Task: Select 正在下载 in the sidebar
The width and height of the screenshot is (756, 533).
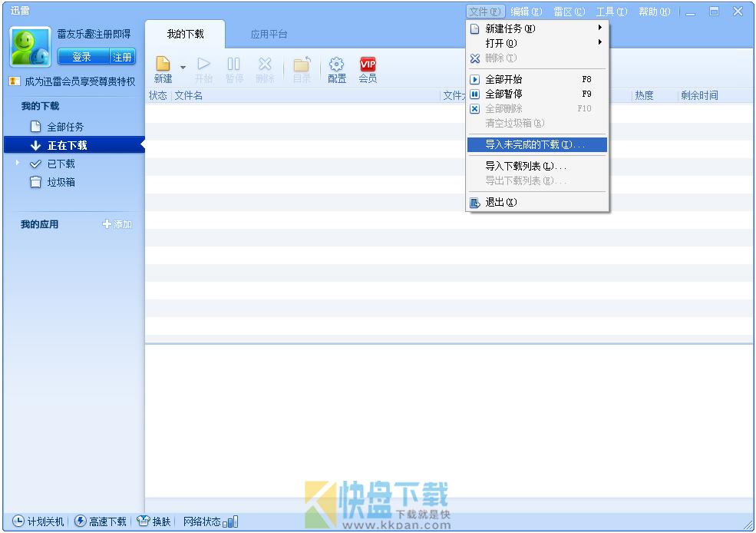Action: [x=74, y=145]
